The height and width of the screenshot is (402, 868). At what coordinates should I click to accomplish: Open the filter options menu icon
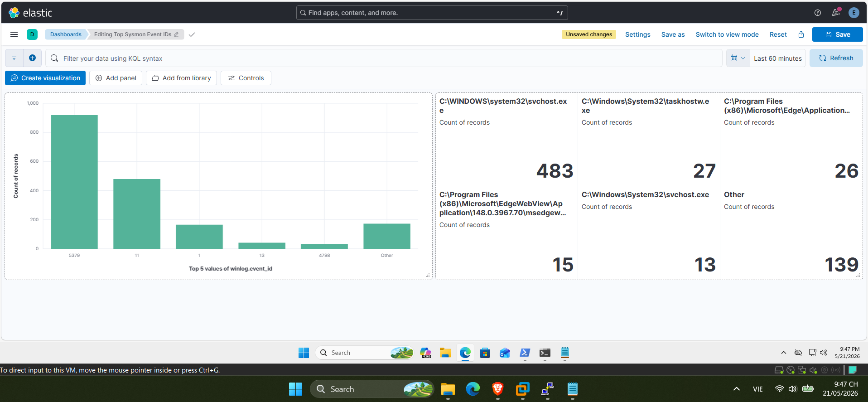(x=14, y=58)
